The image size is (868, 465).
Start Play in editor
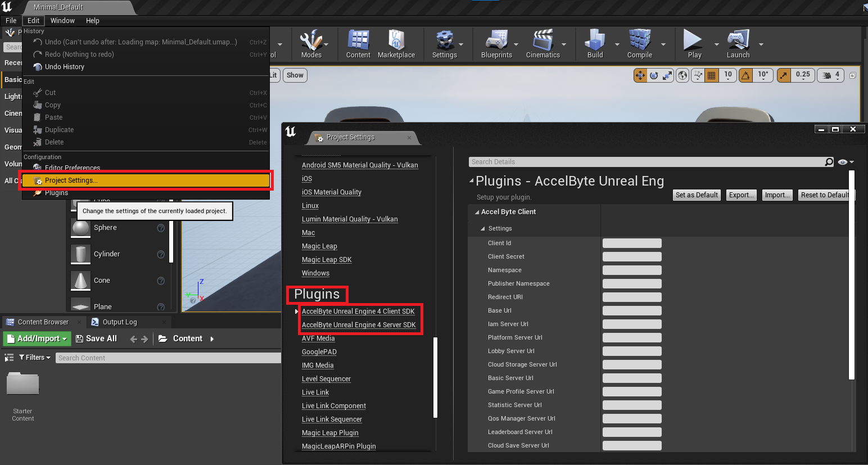[694, 44]
